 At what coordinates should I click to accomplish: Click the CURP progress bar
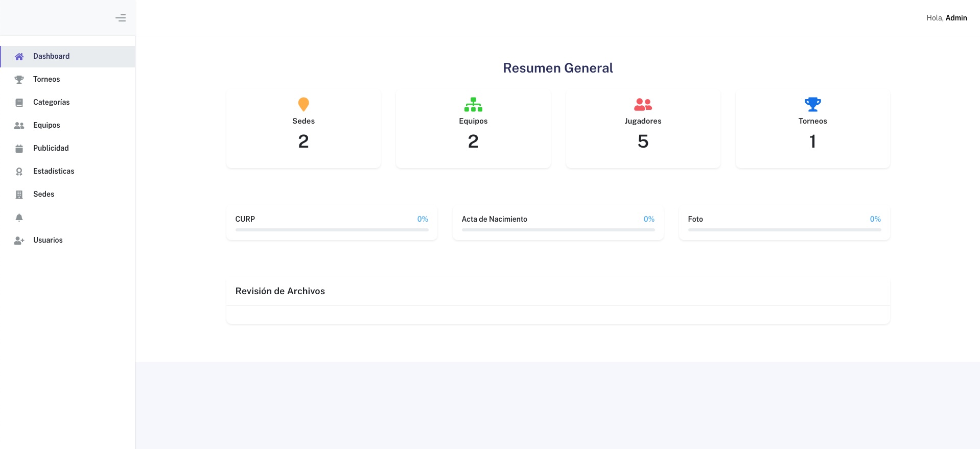[x=332, y=230]
